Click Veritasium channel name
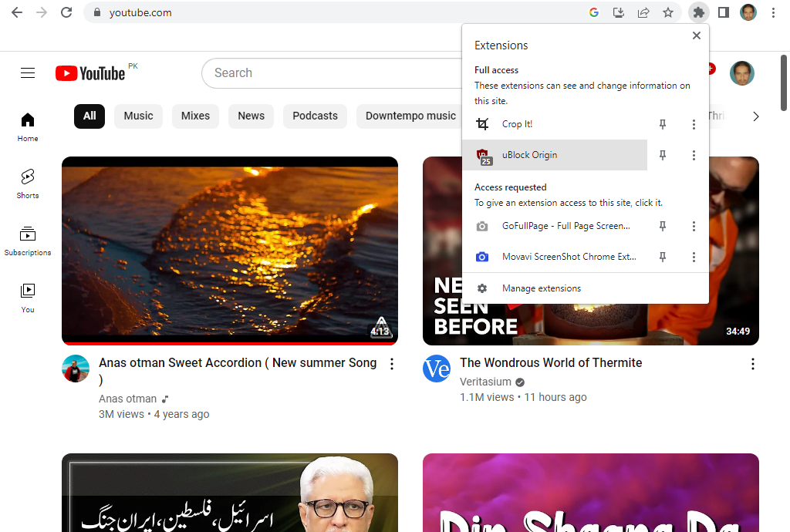The image size is (790, 532). pyautogui.click(x=485, y=382)
